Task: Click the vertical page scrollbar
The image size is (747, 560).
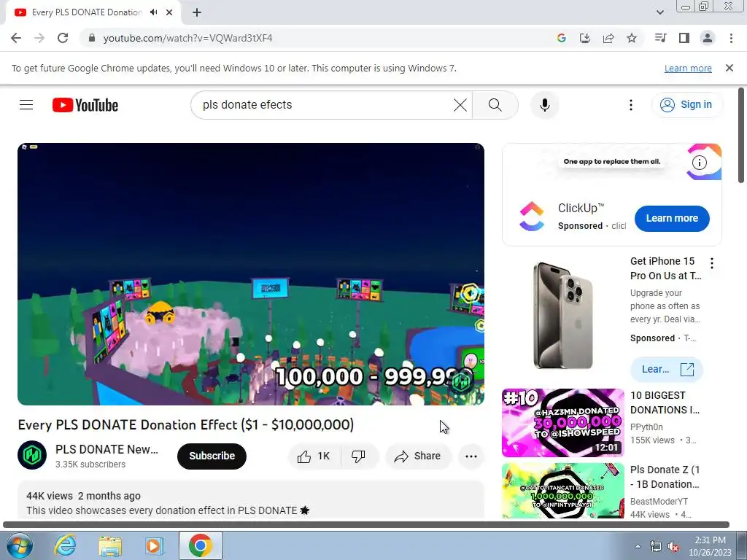Action: pos(741,135)
